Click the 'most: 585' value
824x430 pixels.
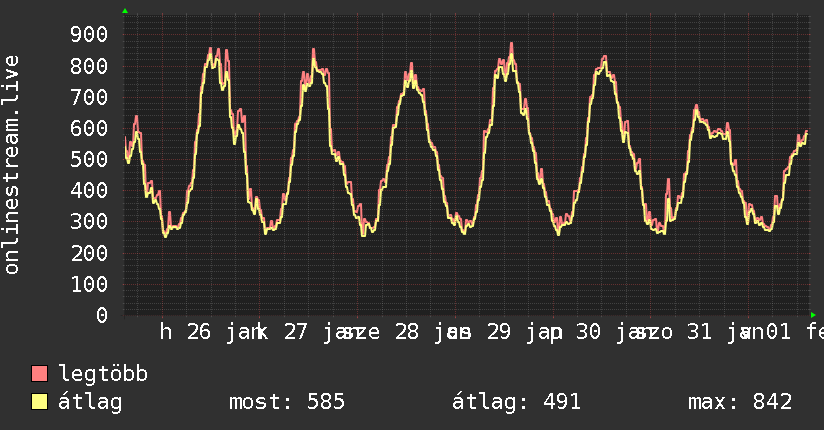pos(287,402)
